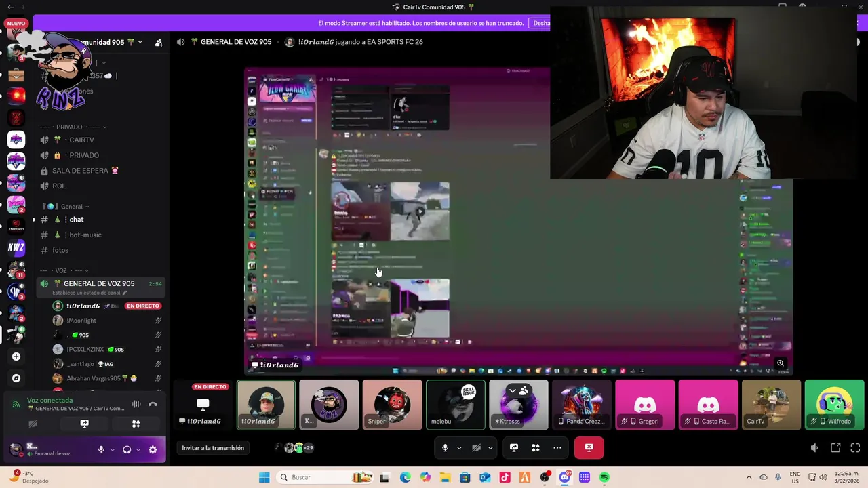Select the Panda Creaz participant tile
Screen dimensions: 868x488
(x=581, y=405)
